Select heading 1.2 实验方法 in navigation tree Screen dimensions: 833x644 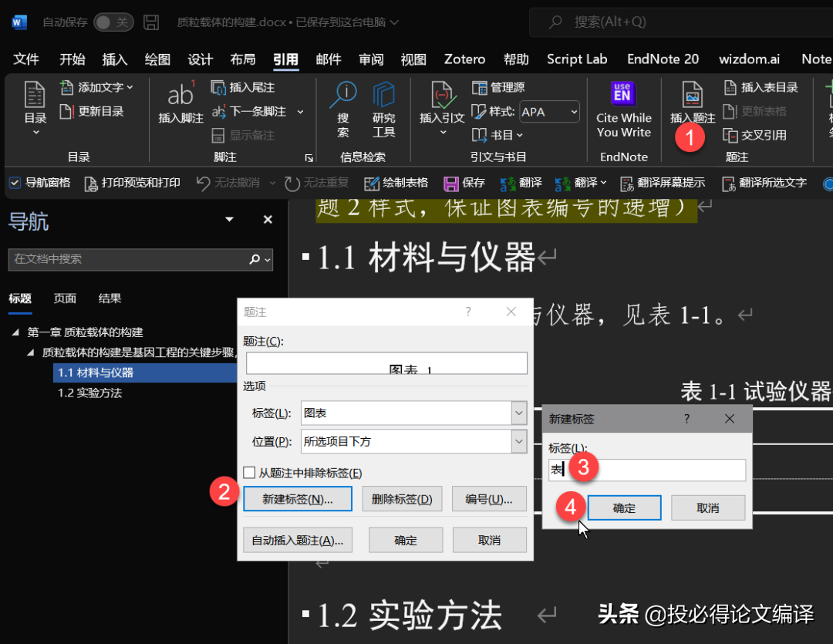(x=89, y=393)
